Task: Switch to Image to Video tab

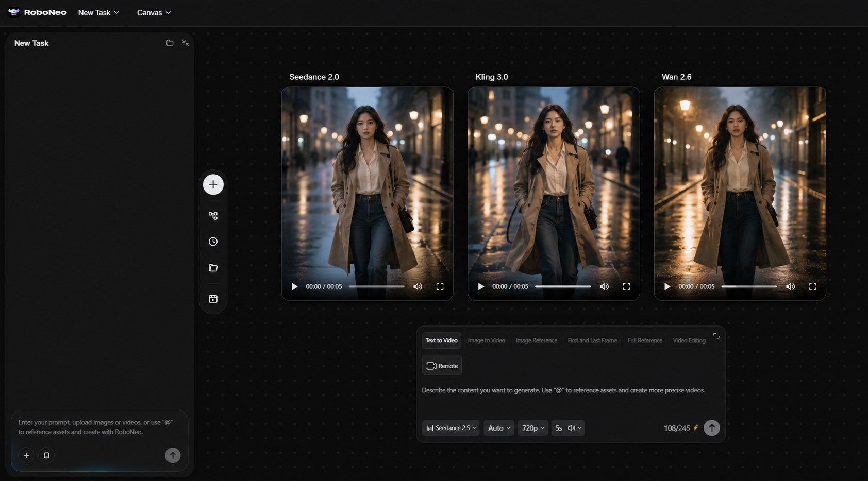Action: (486, 340)
